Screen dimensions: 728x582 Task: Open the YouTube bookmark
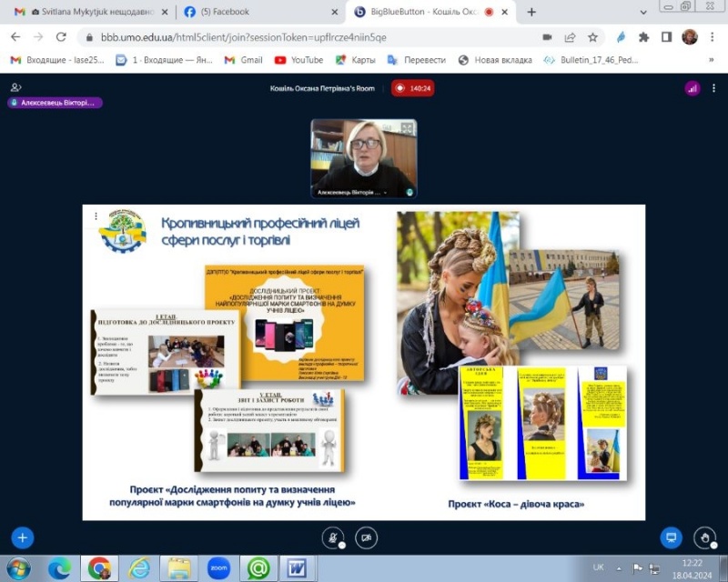[x=299, y=60]
